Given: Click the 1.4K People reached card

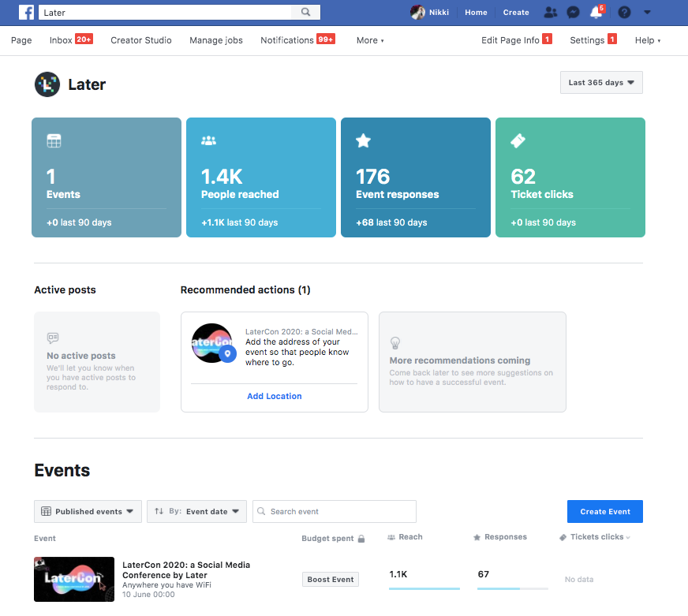Looking at the screenshot, I should point(261,177).
